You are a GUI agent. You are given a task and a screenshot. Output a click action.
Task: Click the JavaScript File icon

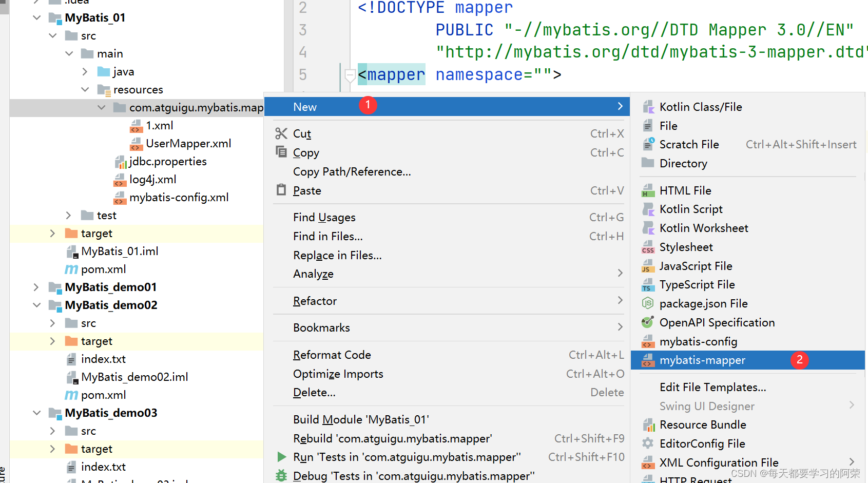click(x=648, y=266)
